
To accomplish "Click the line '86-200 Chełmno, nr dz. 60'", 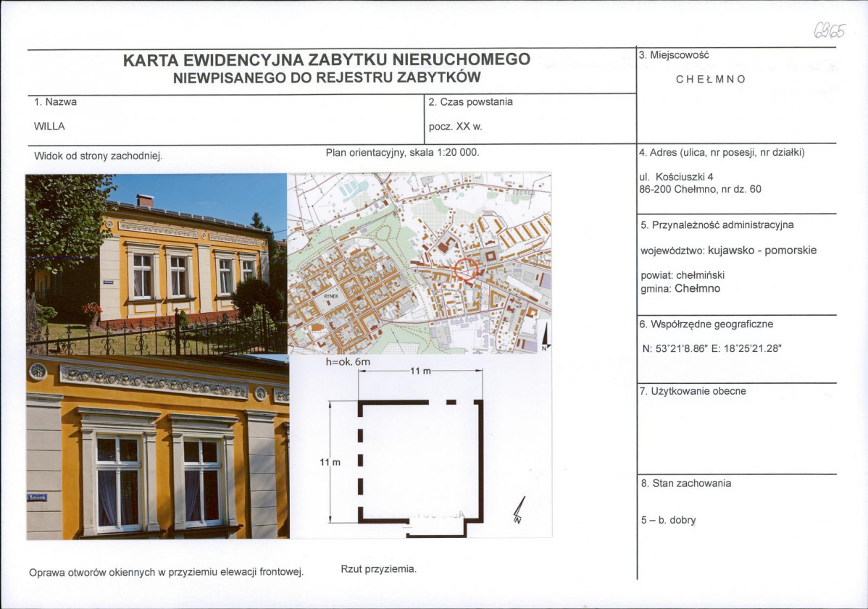I will coord(700,189).
